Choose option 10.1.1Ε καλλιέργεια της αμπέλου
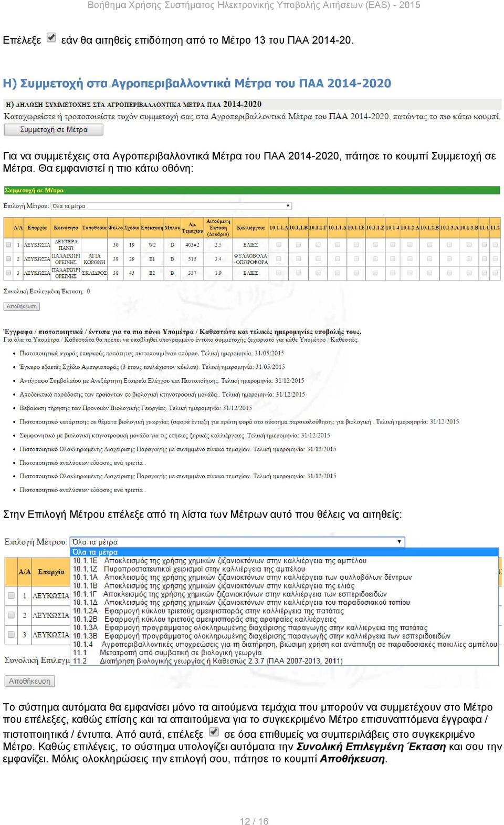The width and height of the screenshot is (504, 825). click(284, 561)
